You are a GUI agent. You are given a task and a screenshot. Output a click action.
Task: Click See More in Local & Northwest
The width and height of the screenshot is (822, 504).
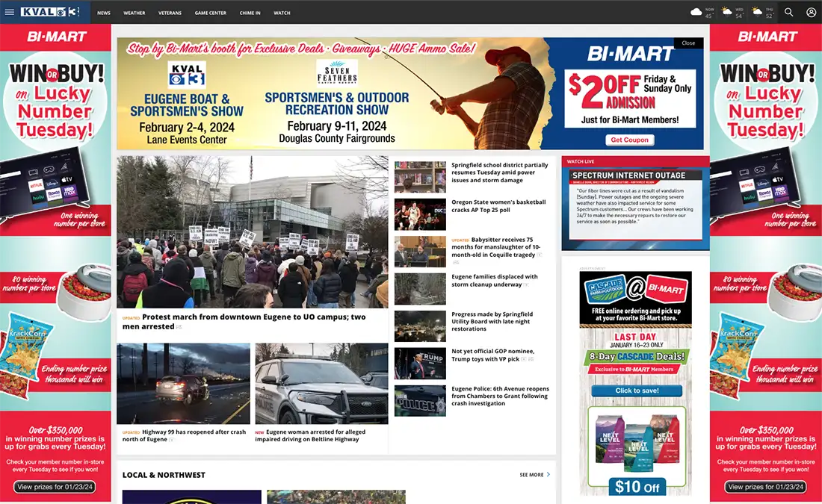(x=534, y=475)
